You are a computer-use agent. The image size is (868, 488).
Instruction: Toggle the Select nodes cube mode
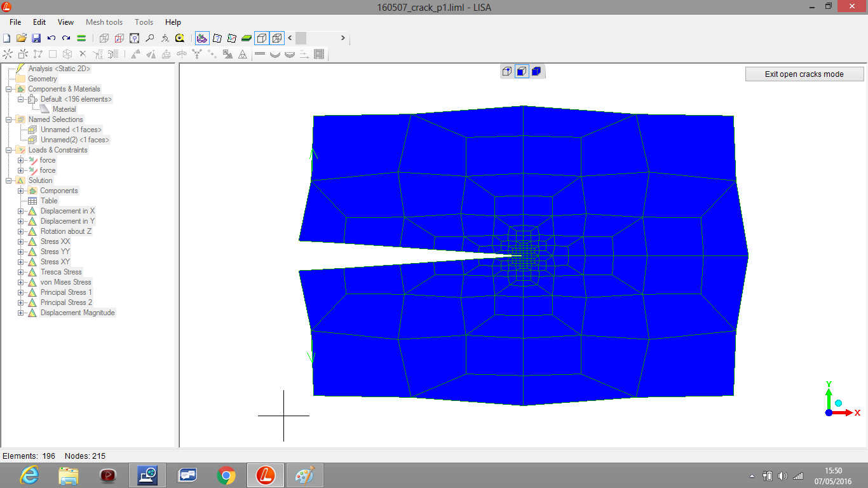(507, 71)
